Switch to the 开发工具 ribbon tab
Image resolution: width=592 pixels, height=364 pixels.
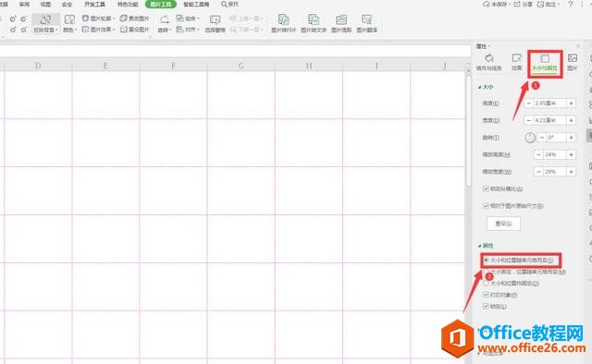[94, 4]
